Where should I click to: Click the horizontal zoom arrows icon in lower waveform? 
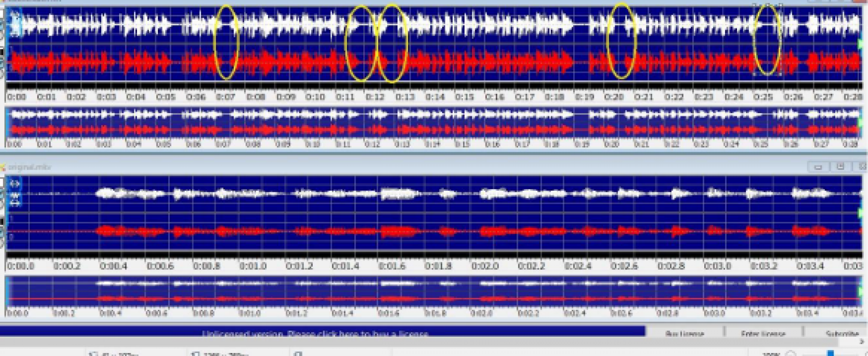click(15, 184)
